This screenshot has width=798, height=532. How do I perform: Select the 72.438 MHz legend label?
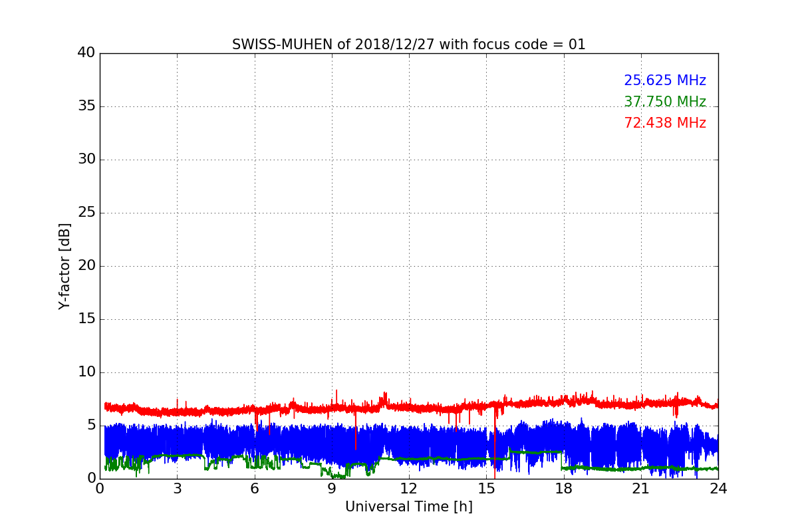pyautogui.click(x=665, y=123)
